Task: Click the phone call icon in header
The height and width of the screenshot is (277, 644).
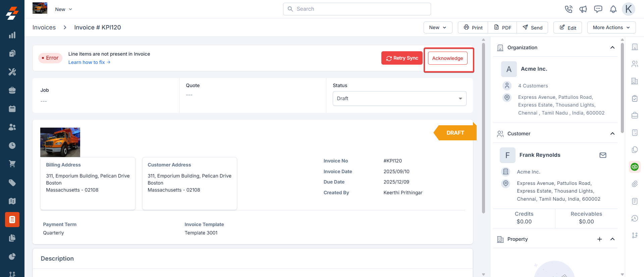Action: pyautogui.click(x=568, y=9)
